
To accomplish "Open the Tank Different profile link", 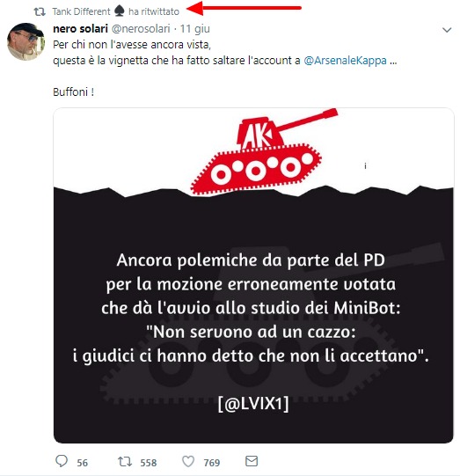I will click(x=81, y=11).
